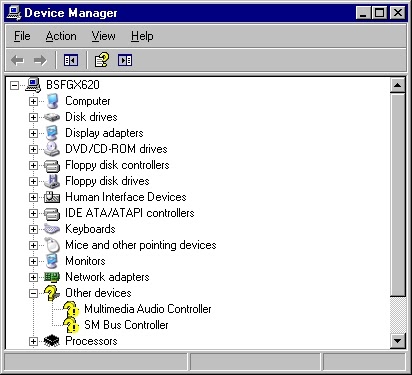Select the SM Bus Controller entry
This screenshot has height=375, width=412.
(126, 325)
